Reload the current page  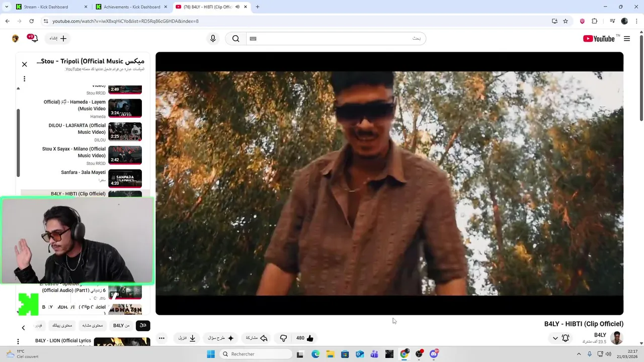(31, 21)
